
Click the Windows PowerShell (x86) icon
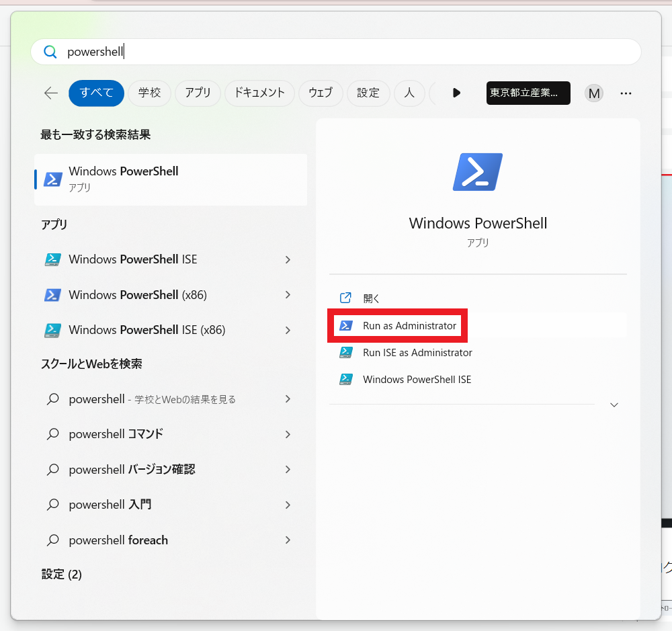pyautogui.click(x=52, y=295)
